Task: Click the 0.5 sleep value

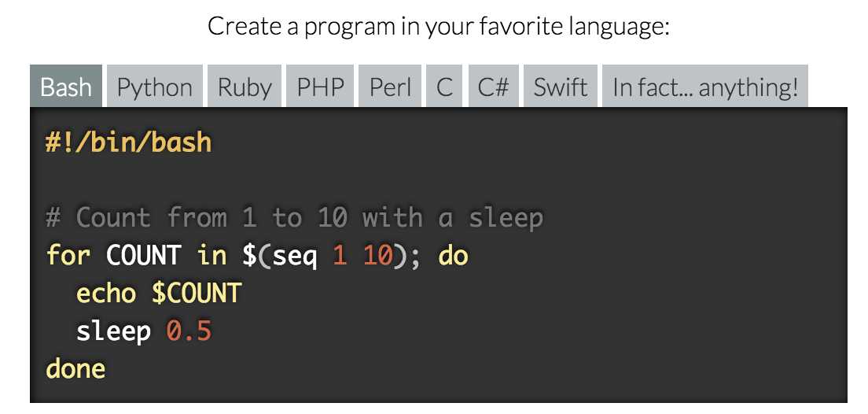Action: [189, 331]
